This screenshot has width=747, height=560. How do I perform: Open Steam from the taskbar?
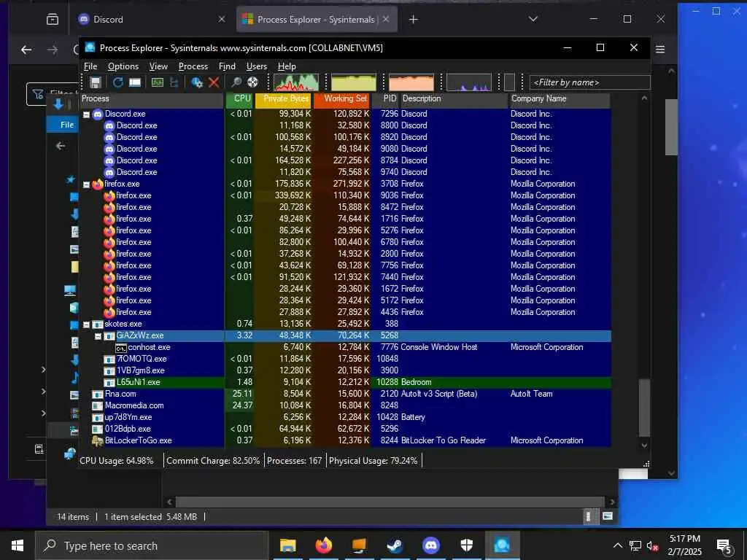(x=395, y=545)
